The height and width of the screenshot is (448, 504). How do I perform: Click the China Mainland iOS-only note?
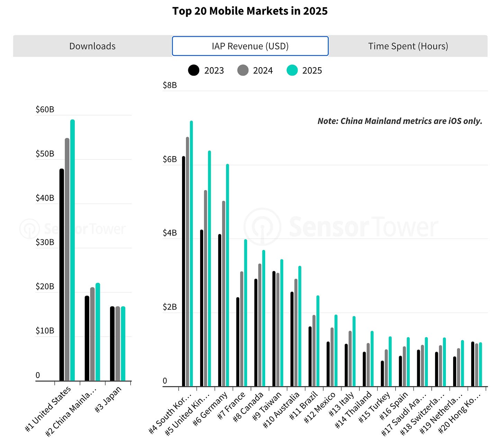coord(400,121)
